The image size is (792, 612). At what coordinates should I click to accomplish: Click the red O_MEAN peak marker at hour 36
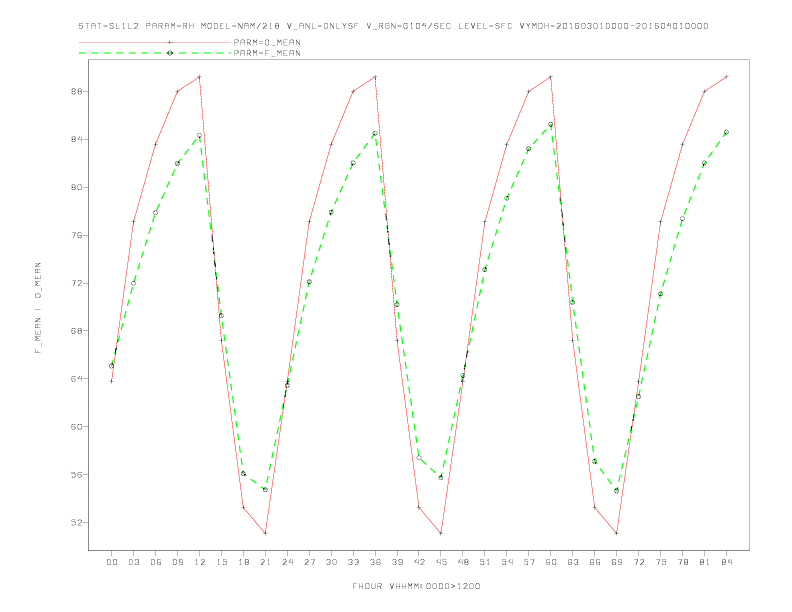(x=375, y=77)
